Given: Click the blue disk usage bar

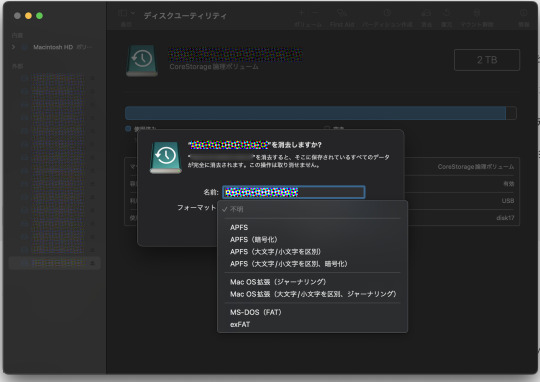Looking at the screenshot, I should pos(315,113).
